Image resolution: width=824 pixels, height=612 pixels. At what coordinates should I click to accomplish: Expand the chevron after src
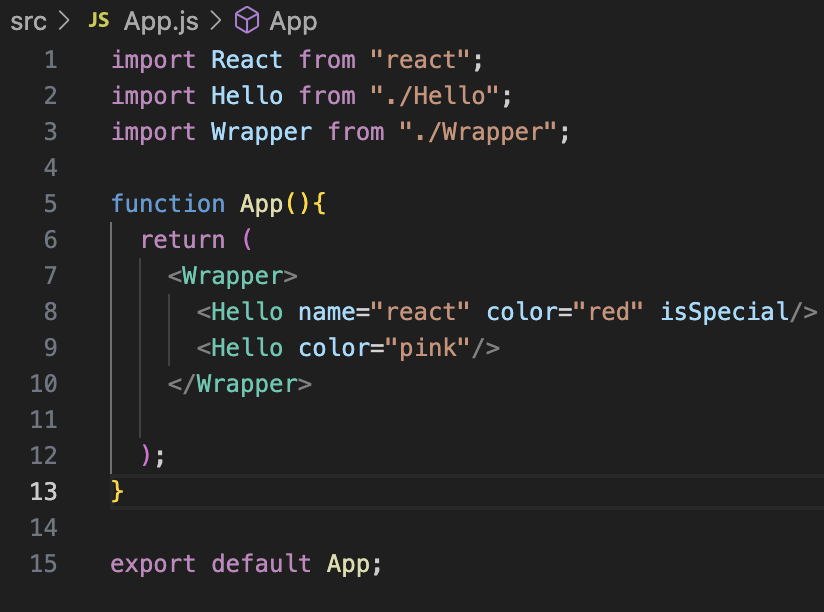(x=64, y=21)
